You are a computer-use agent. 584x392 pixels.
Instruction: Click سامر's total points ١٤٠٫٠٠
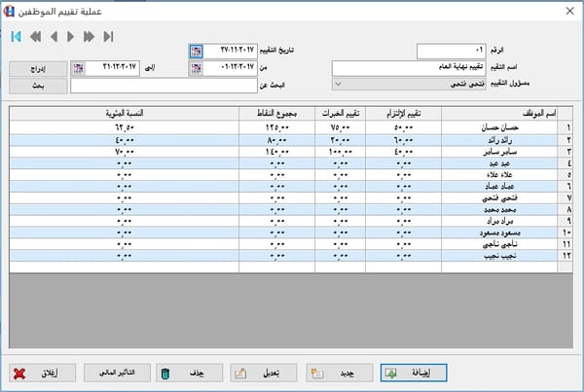tap(276, 152)
